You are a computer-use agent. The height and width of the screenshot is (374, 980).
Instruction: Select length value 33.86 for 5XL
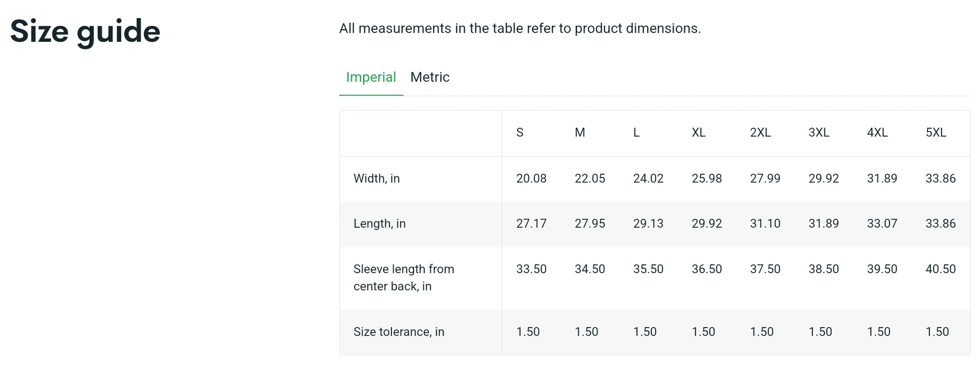pyautogui.click(x=940, y=224)
